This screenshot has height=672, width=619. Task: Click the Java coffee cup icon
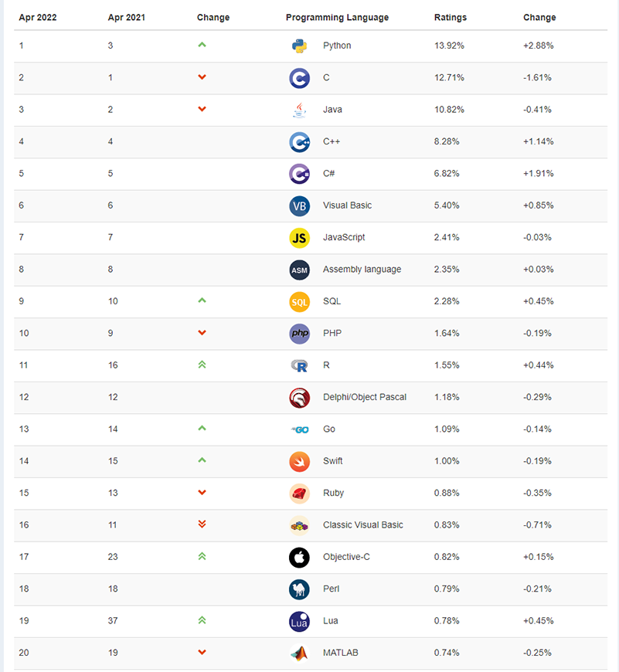click(299, 110)
